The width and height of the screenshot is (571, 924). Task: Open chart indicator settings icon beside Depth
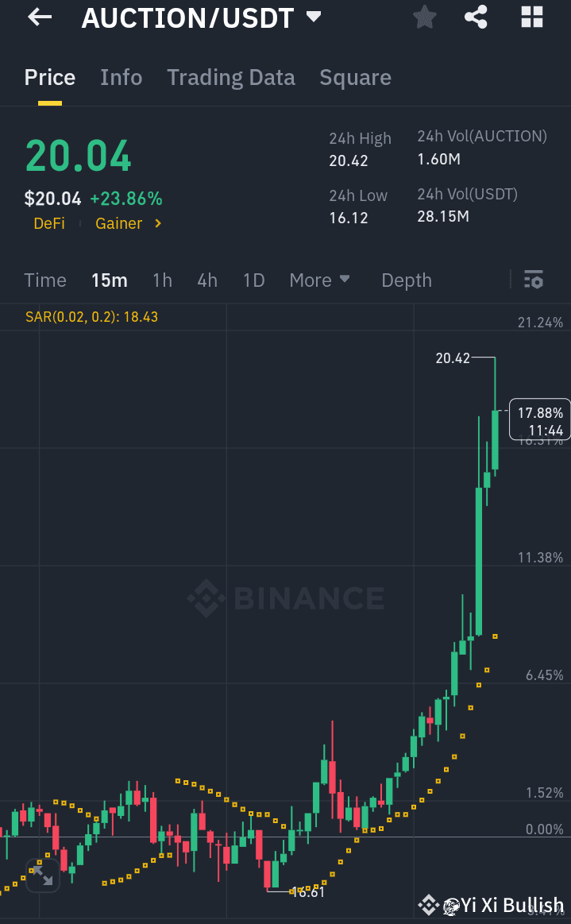(x=533, y=280)
